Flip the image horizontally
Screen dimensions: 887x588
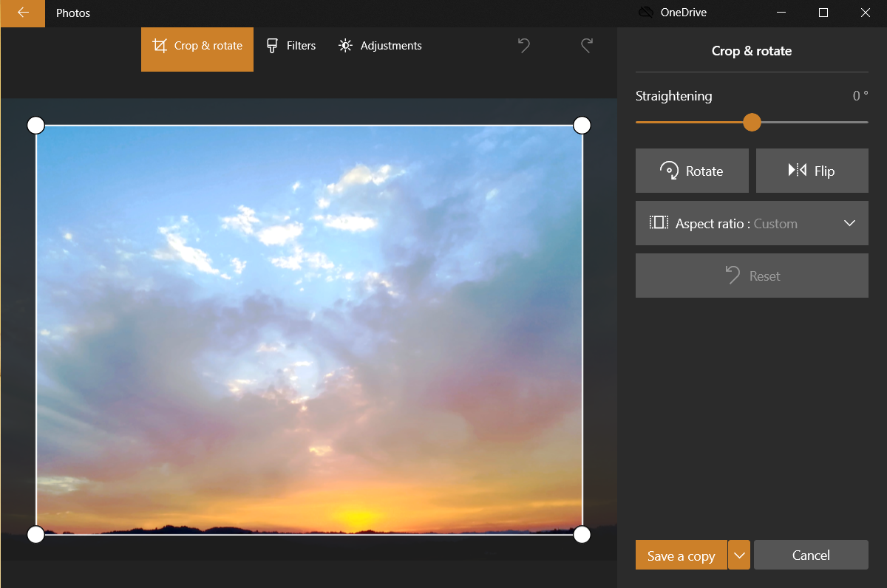point(812,171)
